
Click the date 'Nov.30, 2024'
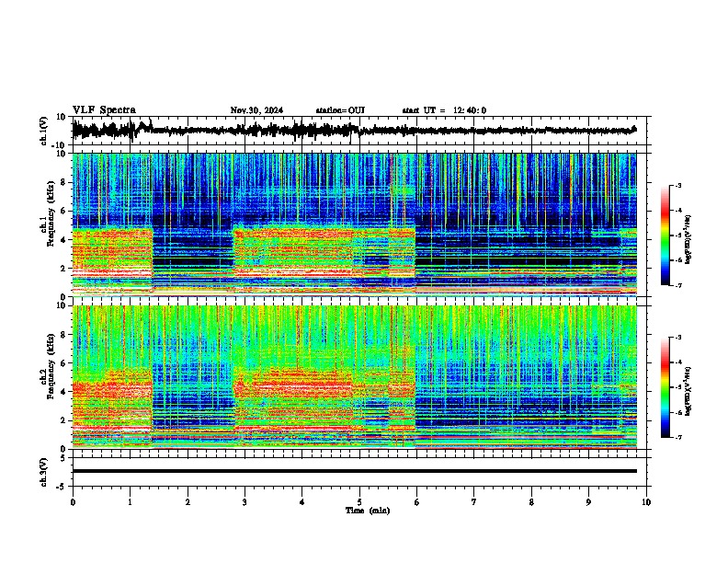pos(256,110)
